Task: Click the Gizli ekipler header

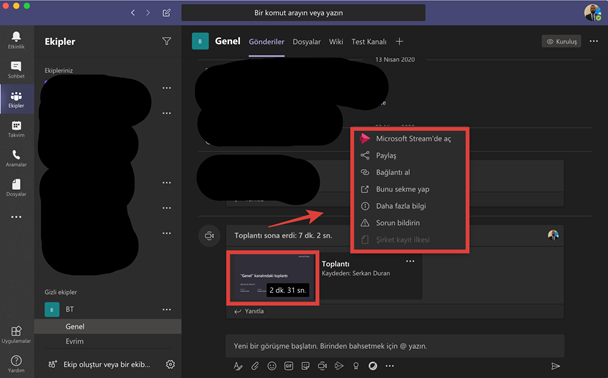Action: click(x=60, y=292)
